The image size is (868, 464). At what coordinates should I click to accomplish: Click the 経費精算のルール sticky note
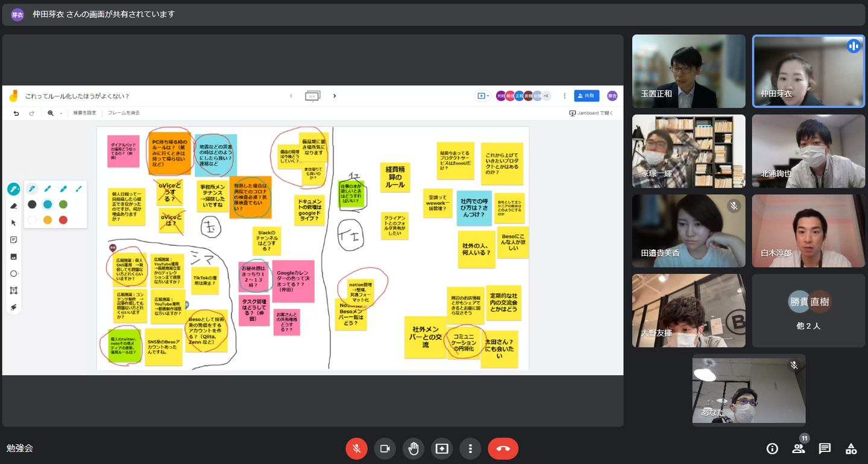click(395, 176)
